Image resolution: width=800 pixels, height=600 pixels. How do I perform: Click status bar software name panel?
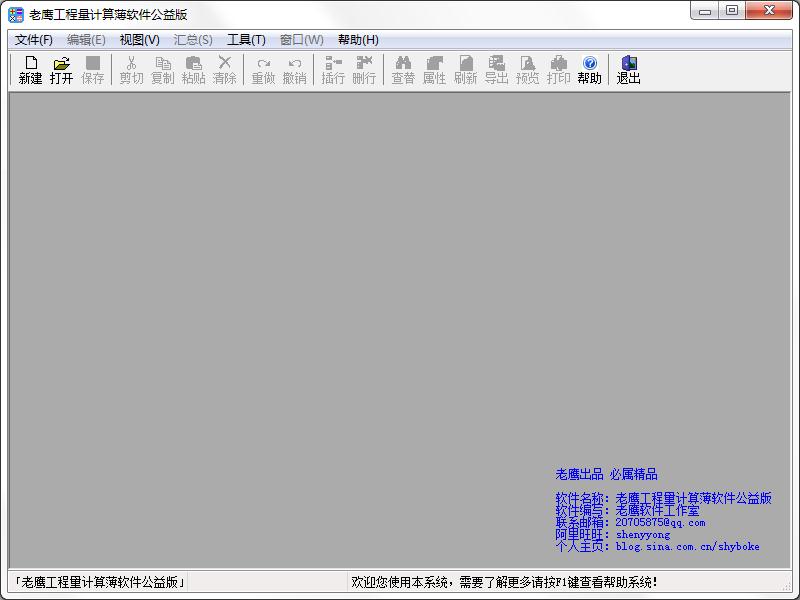(99, 582)
